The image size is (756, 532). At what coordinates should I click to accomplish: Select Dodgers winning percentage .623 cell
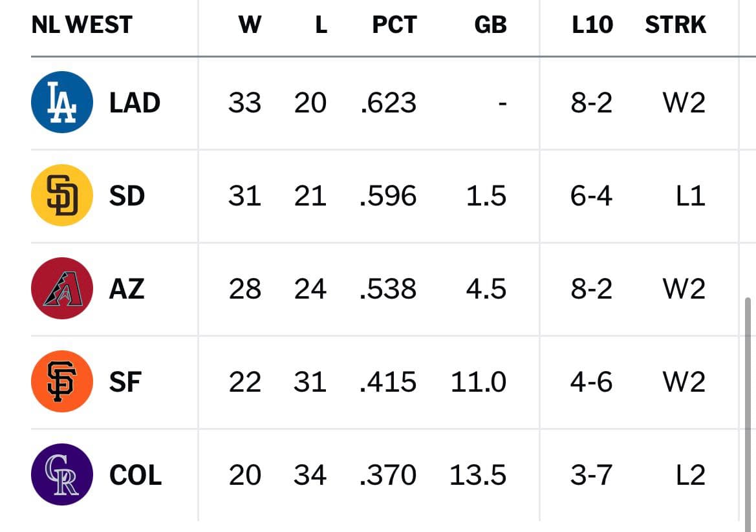click(388, 103)
